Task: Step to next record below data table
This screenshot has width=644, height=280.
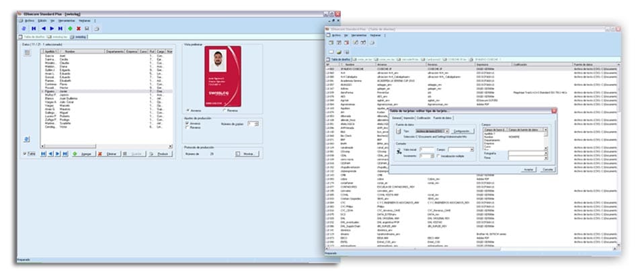Action: [58, 154]
